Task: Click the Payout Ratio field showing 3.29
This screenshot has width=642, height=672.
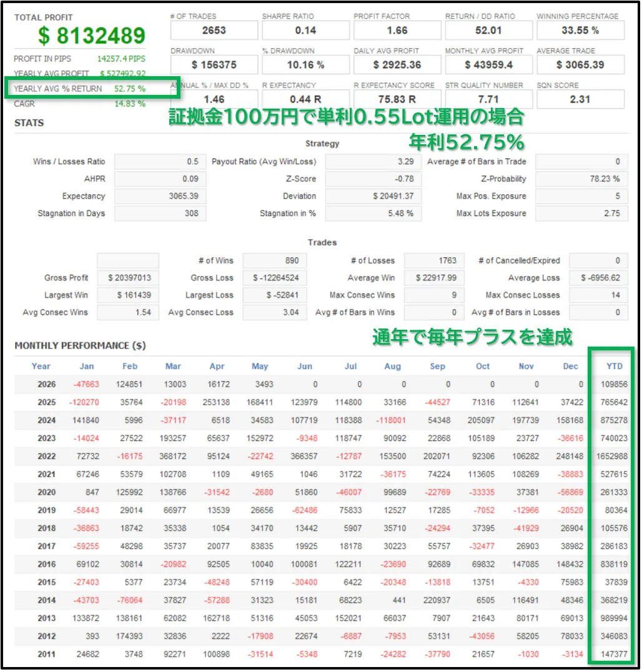Action: (373, 162)
